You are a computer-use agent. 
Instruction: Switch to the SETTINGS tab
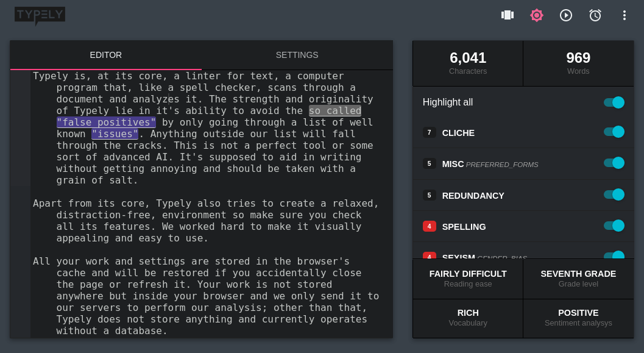click(x=297, y=55)
